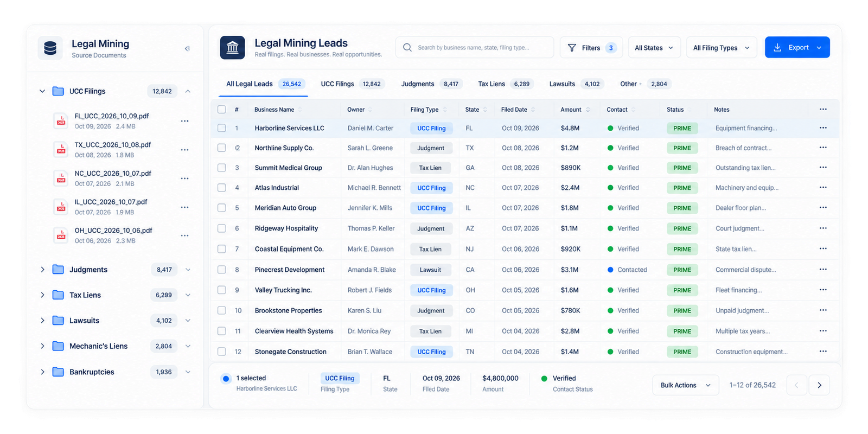Select the Clearview Health Systems row checkbox
868x434 pixels.
pyautogui.click(x=221, y=331)
